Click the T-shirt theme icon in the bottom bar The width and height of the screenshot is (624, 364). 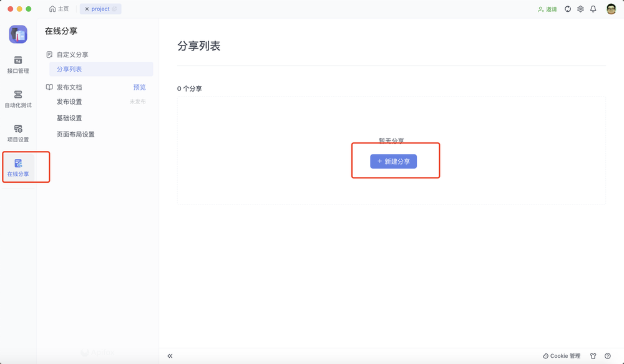click(x=593, y=356)
